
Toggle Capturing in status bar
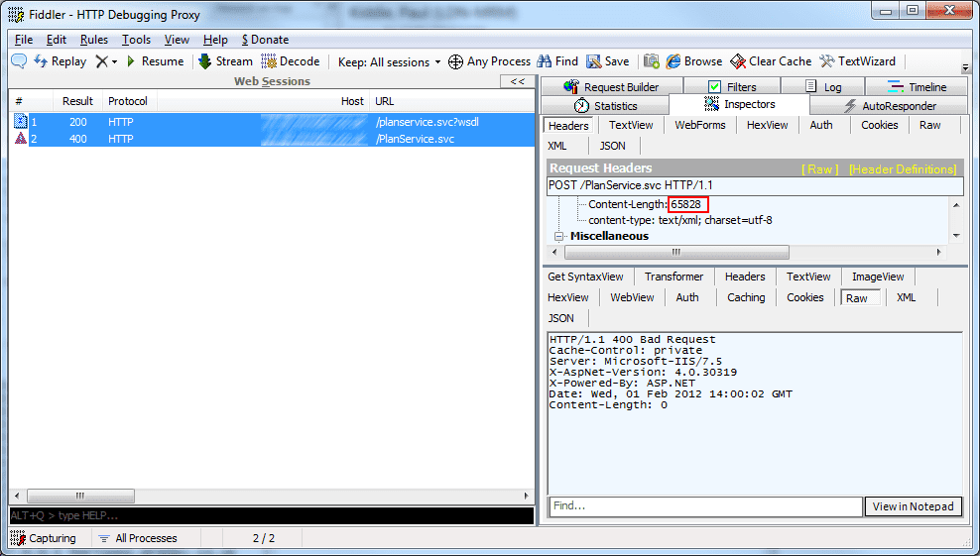point(43,538)
